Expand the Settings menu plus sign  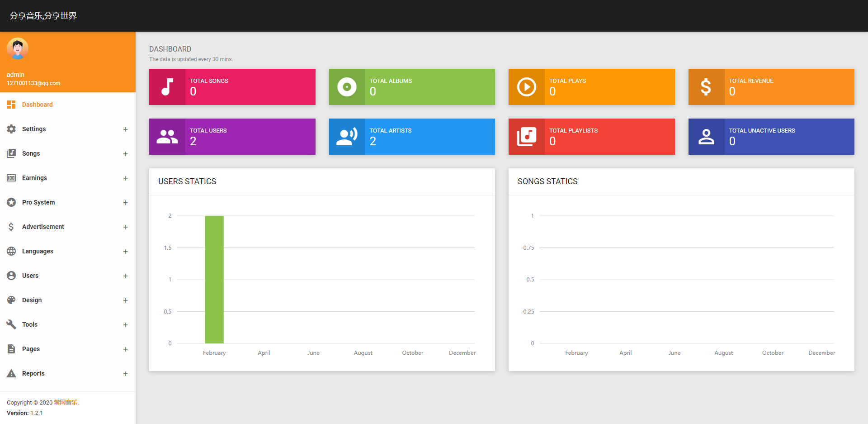pos(125,129)
